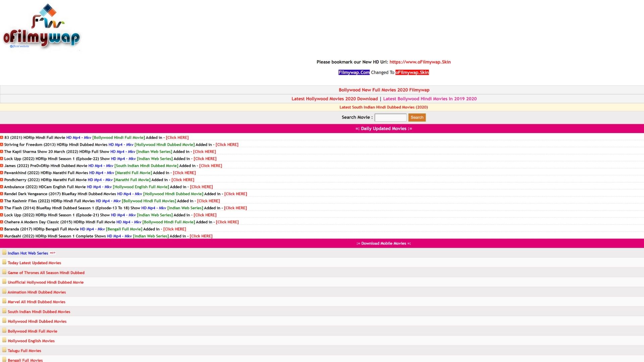Click [Click HERE] for Chehere A Modern Day Classic
Image resolution: width=644 pixels, height=362 pixels.
(x=227, y=222)
